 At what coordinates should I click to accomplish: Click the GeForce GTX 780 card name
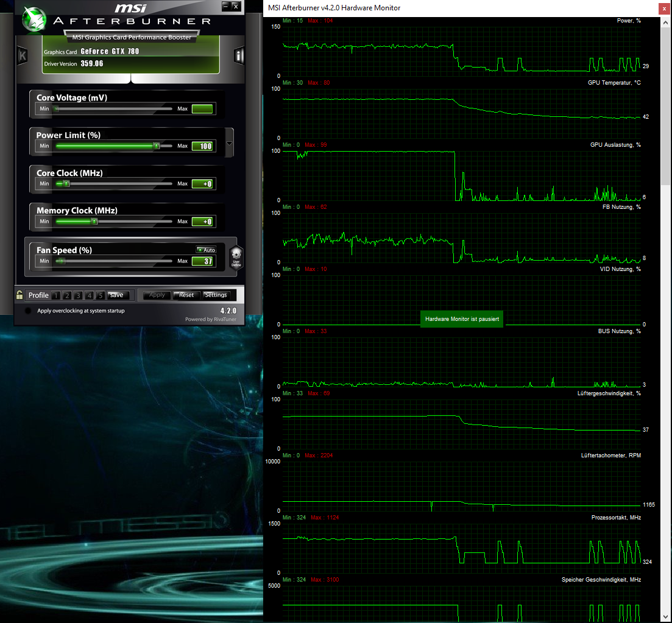coord(110,51)
